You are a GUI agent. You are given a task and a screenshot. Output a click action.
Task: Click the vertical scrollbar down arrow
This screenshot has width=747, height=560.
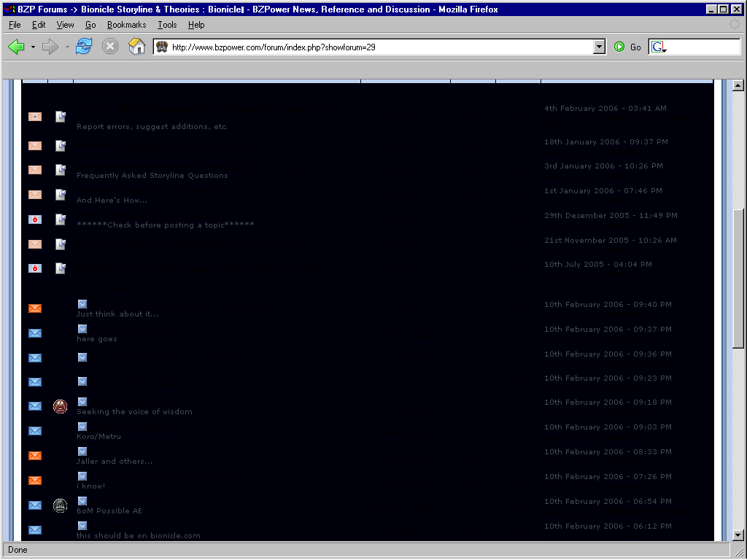point(738,534)
